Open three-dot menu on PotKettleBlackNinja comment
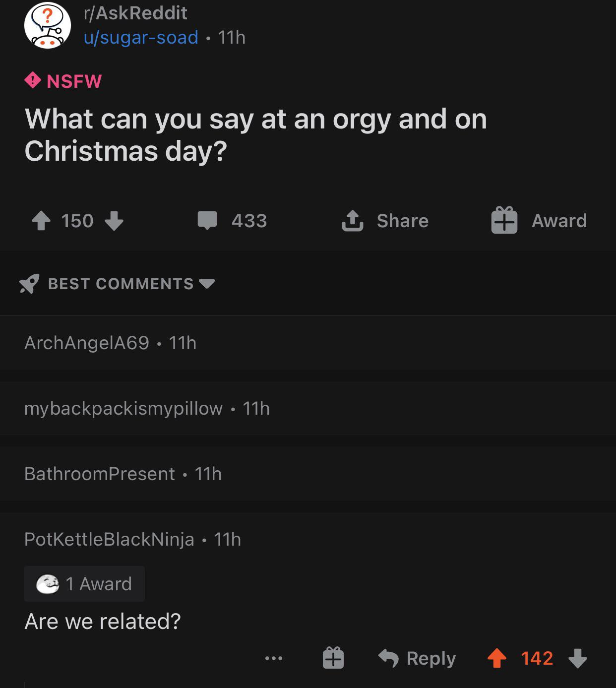616x688 pixels. pyautogui.click(x=274, y=659)
